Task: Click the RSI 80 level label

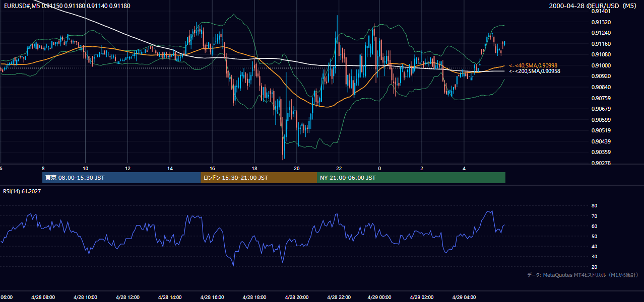Action: (x=594, y=206)
